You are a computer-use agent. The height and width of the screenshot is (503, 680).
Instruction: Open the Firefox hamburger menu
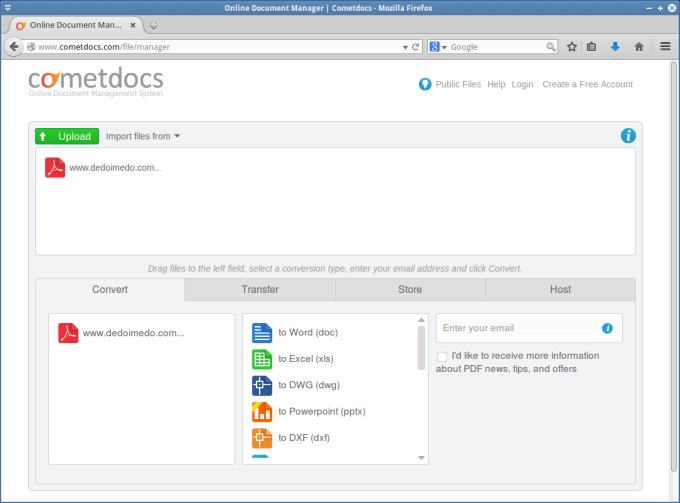(665, 46)
